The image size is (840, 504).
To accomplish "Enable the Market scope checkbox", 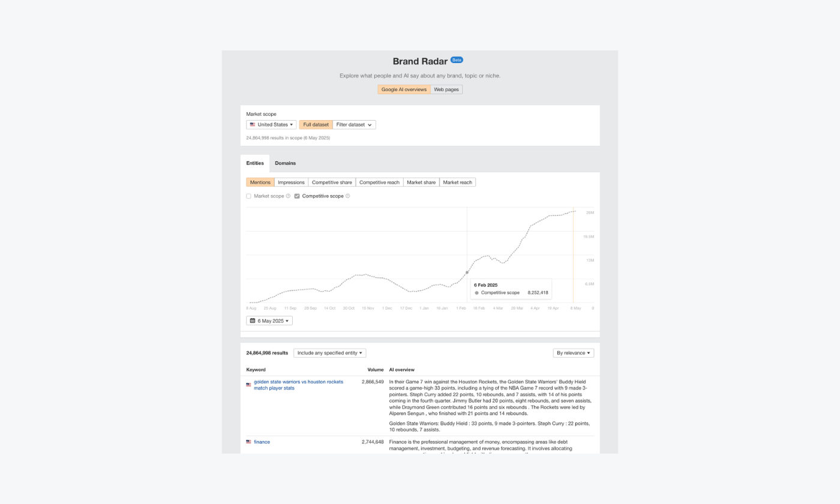I will 248,196.
